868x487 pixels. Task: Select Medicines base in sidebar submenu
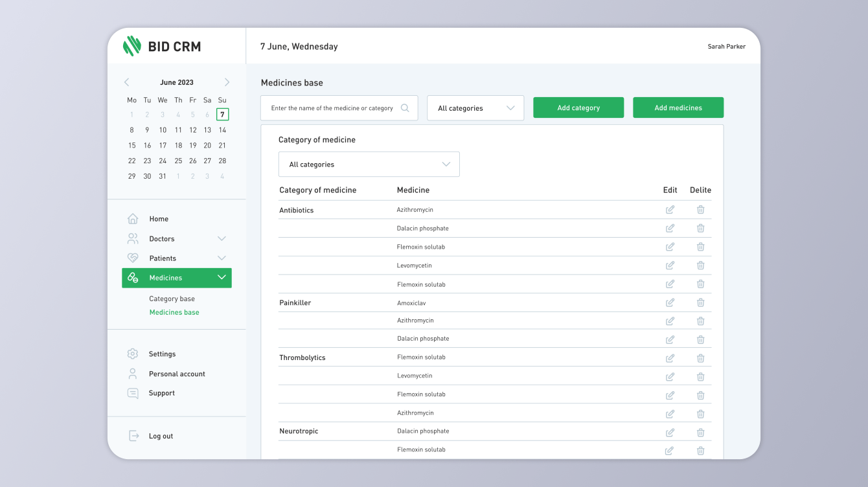174,313
